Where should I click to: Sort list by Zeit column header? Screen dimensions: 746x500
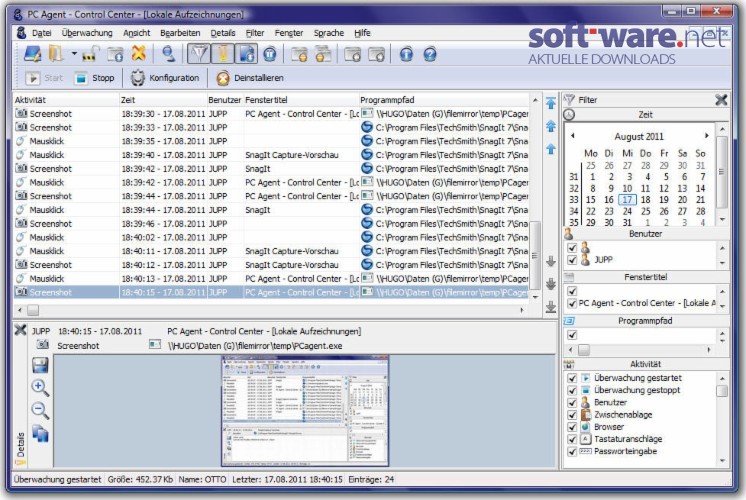[163, 100]
